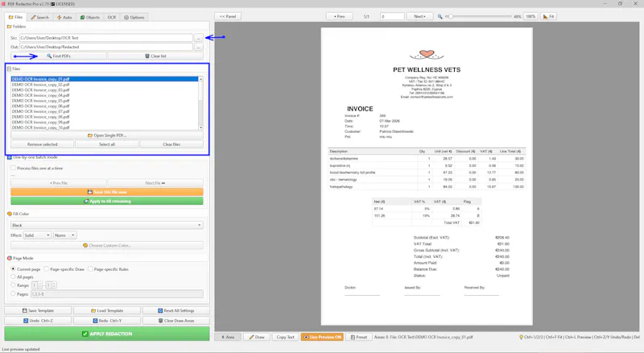644x353 pixels.
Task: Set zoom to 100%
Action: pos(530,16)
